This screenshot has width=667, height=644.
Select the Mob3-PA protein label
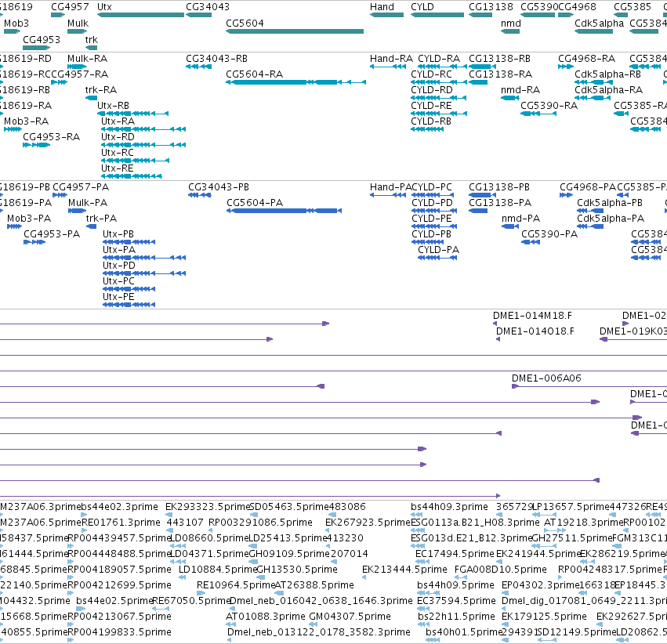(29, 219)
